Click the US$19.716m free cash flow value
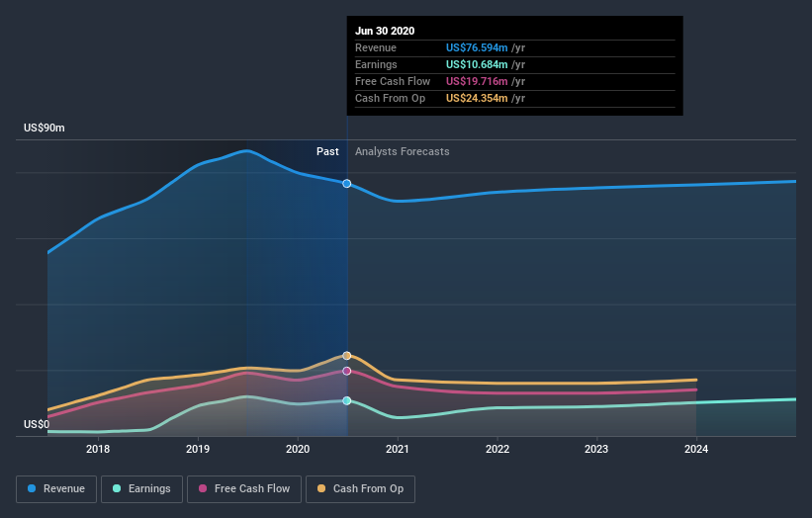 click(477, 81)
